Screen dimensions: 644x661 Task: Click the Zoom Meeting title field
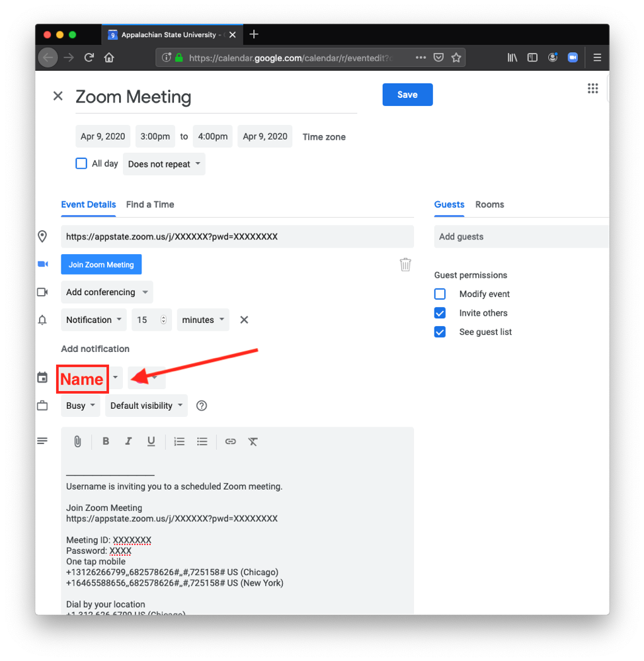pos(216,97)
